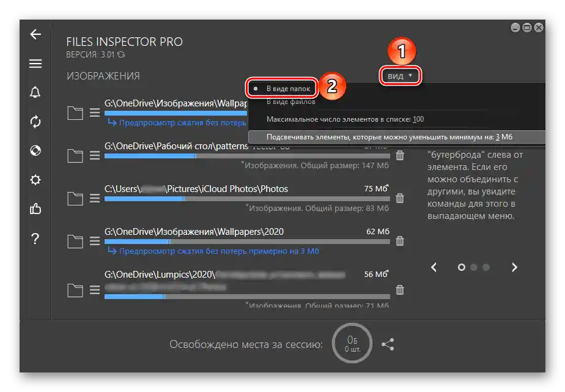Click folder icon of Lumpics\2020 row
Screen dimensions: 565x392
[x=75, y=290]
